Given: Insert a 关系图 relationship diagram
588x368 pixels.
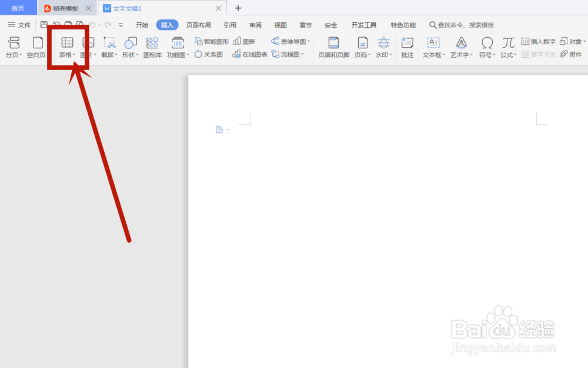Looking at the screenshot, I should pos(209,54).
